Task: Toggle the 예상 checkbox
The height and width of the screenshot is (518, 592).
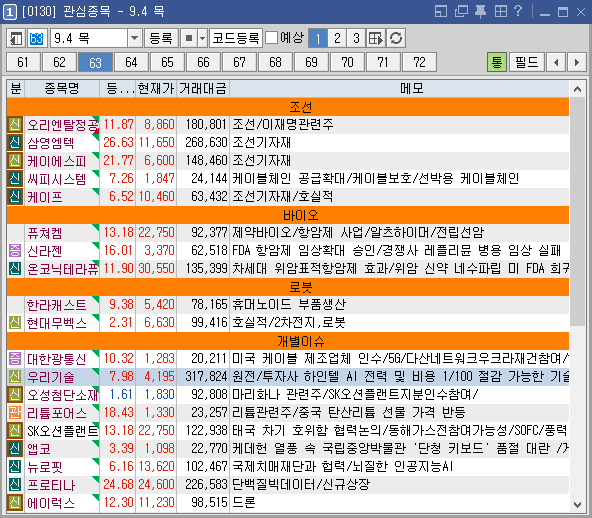Action: tap(271, 38)
